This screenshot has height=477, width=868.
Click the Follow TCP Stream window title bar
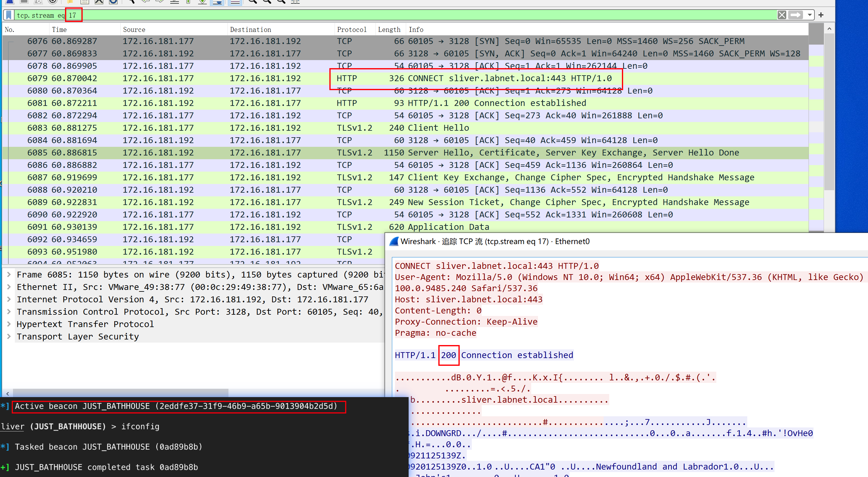(627, 241)
